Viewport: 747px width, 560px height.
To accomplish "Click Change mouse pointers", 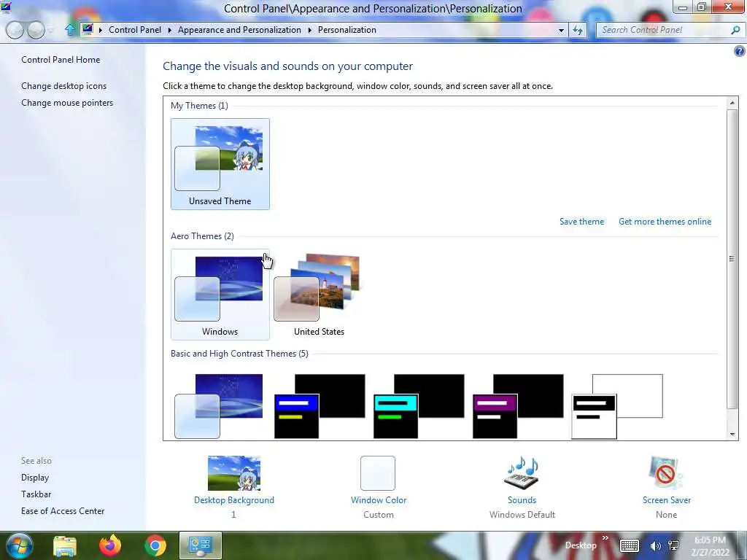I will pyautogui.click(x=67, y=102).
